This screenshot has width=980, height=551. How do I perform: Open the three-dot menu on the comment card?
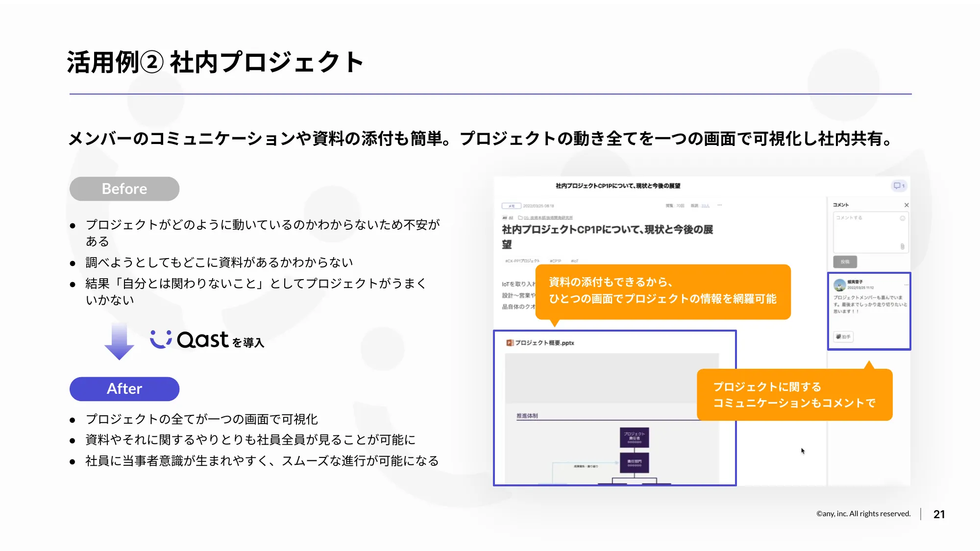pos(906,285)
